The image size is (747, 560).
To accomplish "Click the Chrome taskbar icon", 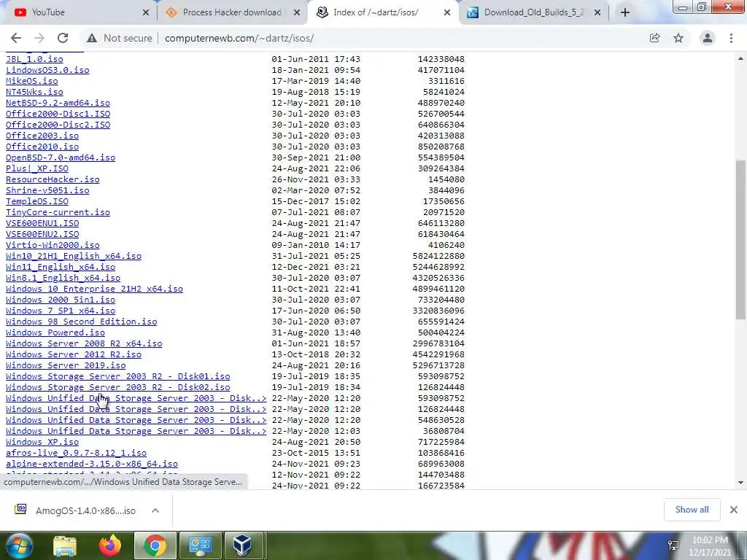I will point(155,545).
